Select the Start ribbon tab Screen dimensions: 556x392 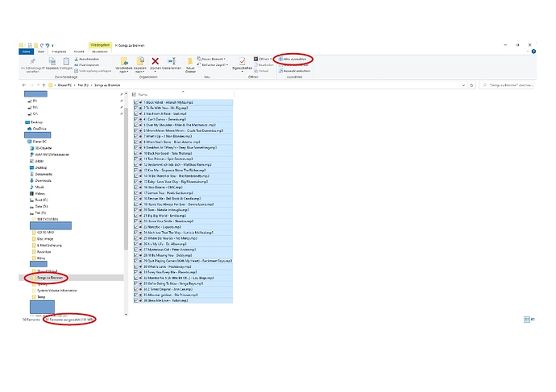[41, 52]
